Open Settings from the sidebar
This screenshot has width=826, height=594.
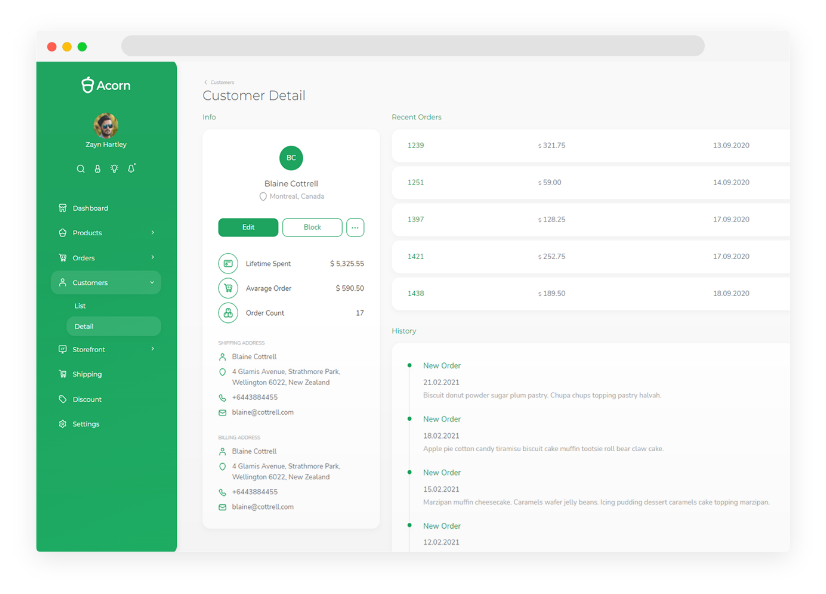click(x=86, y=424)
